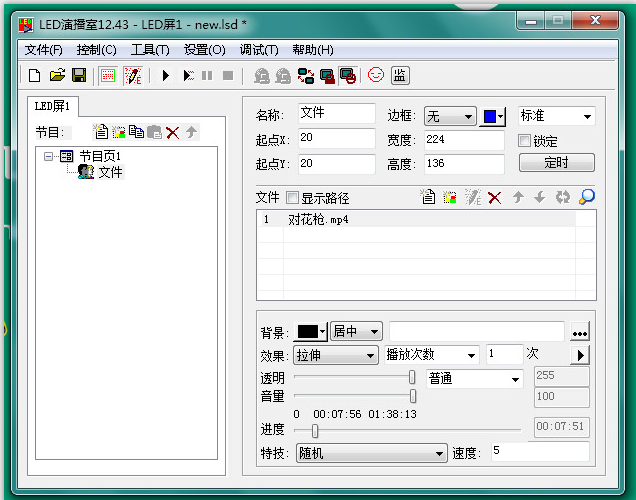Enable the 锁定 checkbox
The height and width of the screenshot is (500, 636).
point(525,141)
